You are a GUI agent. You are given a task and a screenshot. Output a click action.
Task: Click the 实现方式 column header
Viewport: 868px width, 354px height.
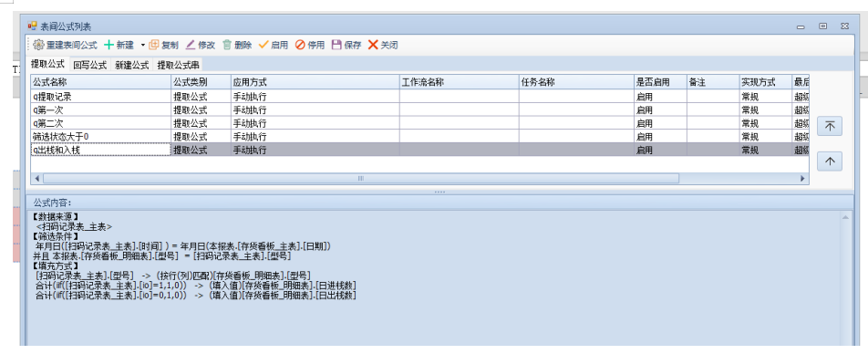[766, 82]
